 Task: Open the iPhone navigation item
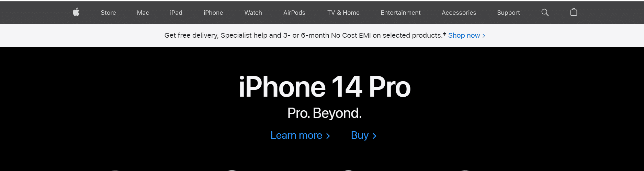point(213,13)
